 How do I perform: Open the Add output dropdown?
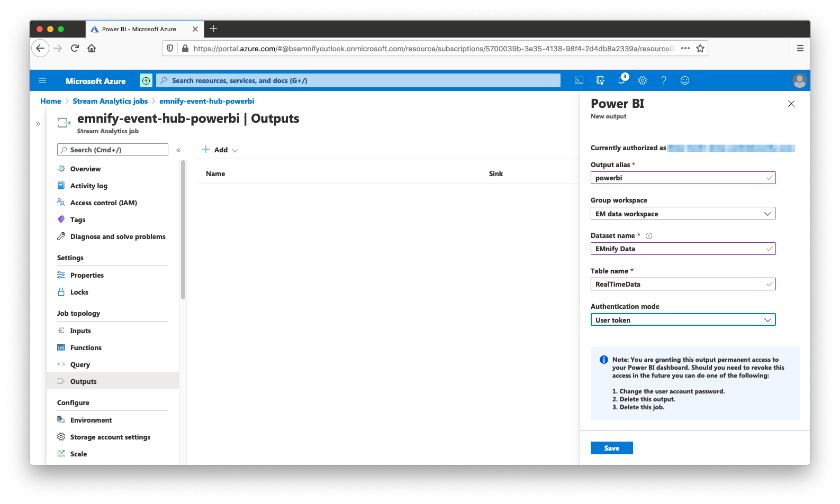[x=220, y=150]
